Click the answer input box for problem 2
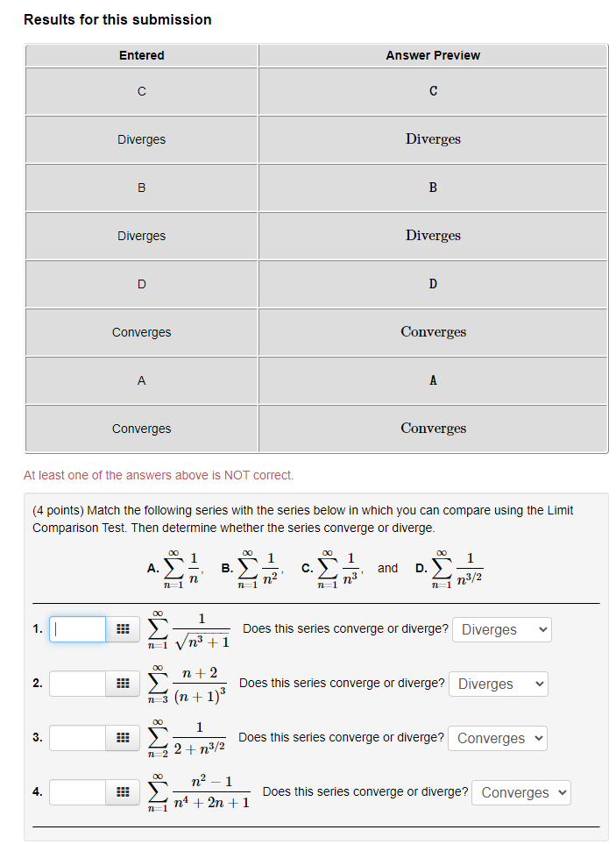The height and width of the screenshot is (844, 616). 77,683
